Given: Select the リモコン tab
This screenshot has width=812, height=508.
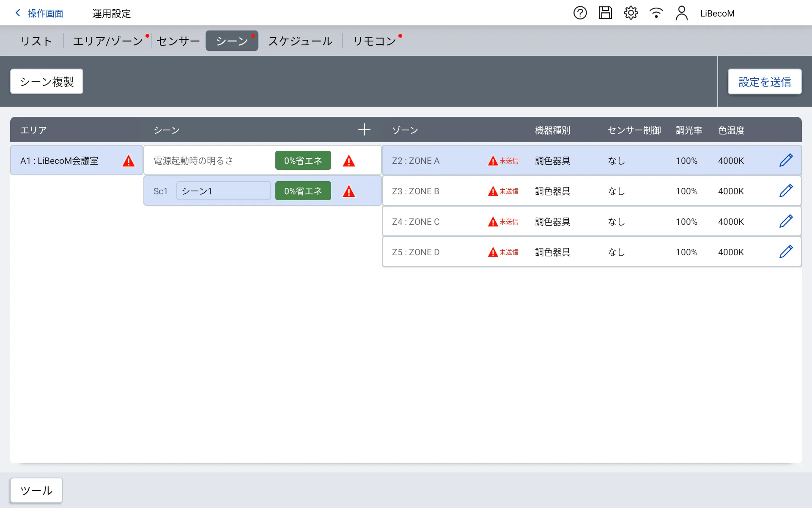Looking at the screenshot, I should [374, 41].
